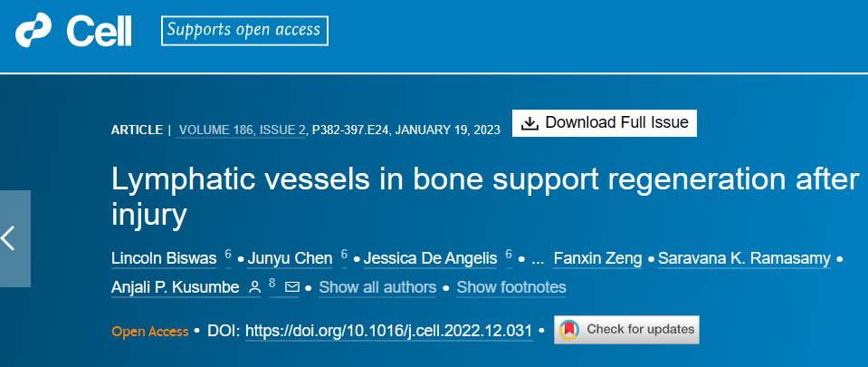
Task: Go to previous article with left arrow
Action: tap(11, 237)
